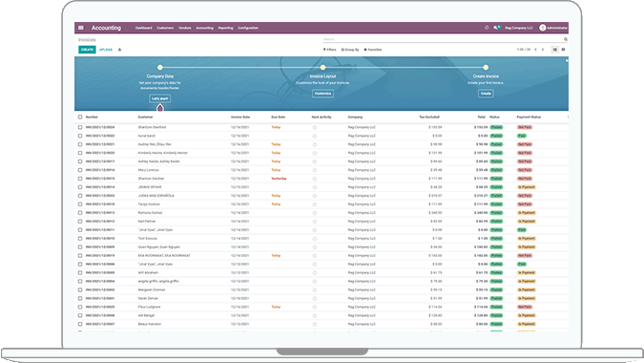Sort by the Payment Status column header
This screenshot has width=644, height=363.
pos(529,117)
